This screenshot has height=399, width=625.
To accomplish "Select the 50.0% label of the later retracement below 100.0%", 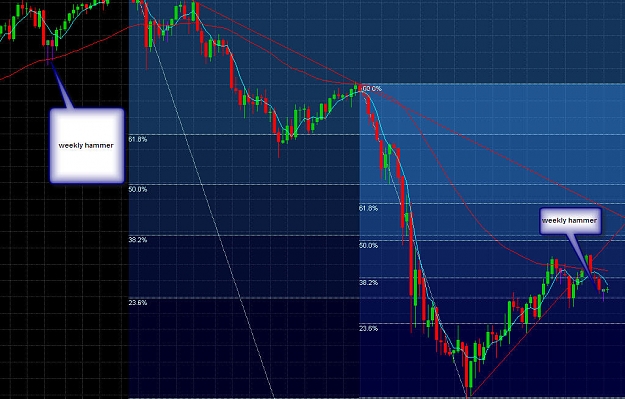I will [x=368, y=246].
